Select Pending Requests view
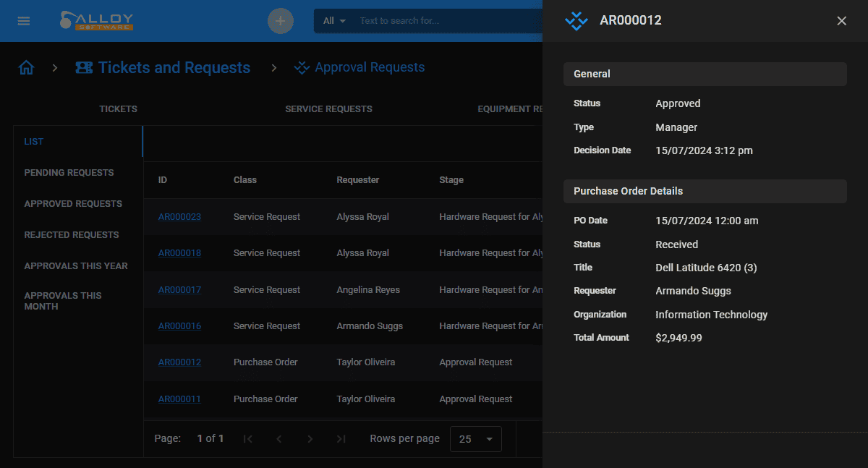The image size is (868, 468). [x=69, y=173]
